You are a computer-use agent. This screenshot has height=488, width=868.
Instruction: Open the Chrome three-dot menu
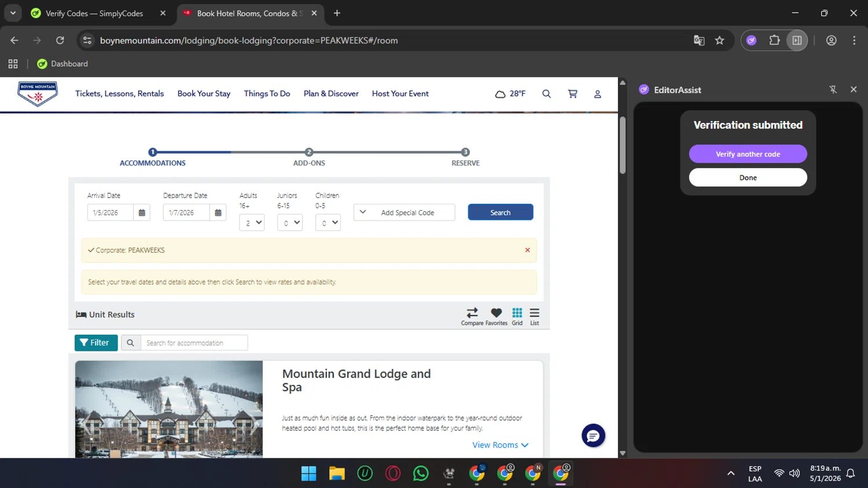854,41
